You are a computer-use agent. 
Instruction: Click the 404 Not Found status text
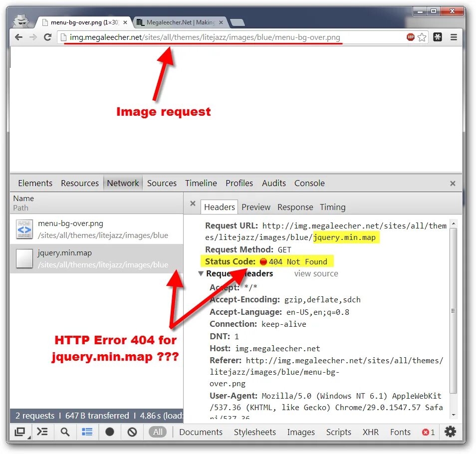298,261
